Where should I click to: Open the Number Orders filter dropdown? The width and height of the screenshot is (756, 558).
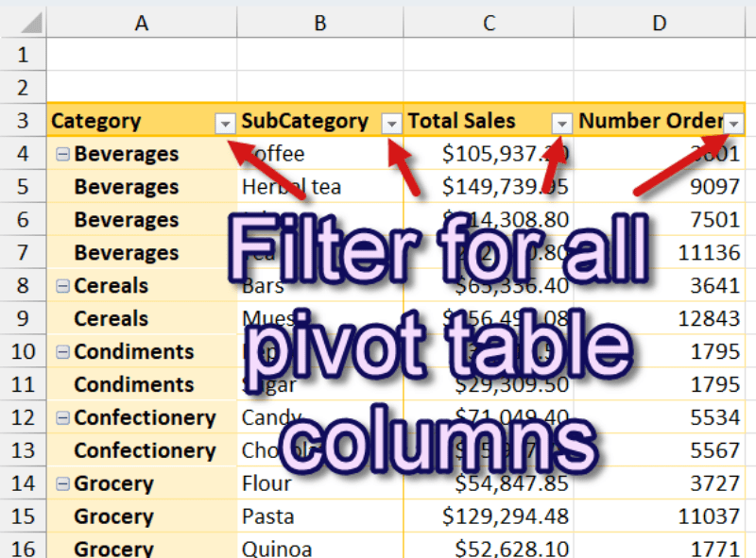[x=735, y=123]
